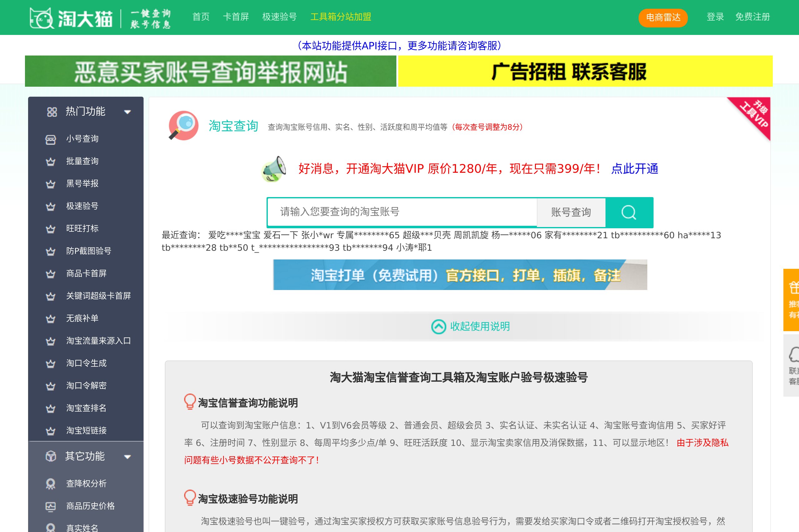The width and height of the screenshot is (799, 532).
Task: Click the crown icon beside 商品卡首屏
Action: coord(51,274)
